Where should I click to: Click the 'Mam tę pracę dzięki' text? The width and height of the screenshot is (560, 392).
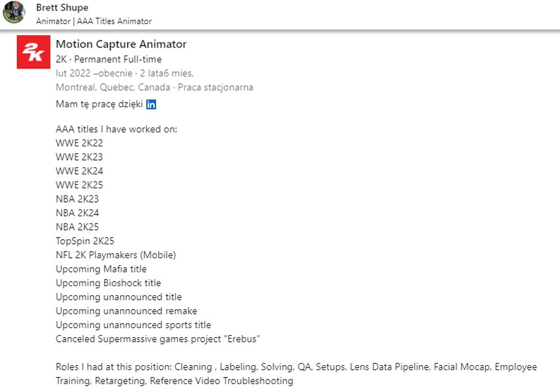(99, 105)
